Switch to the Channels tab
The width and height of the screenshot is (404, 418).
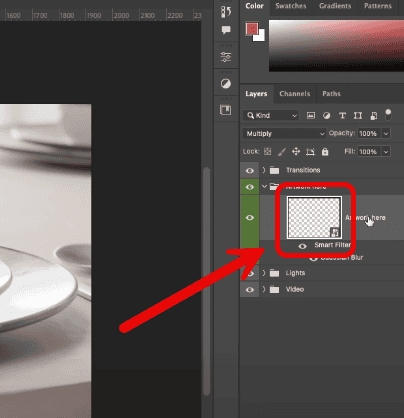[x=295, y=94]
